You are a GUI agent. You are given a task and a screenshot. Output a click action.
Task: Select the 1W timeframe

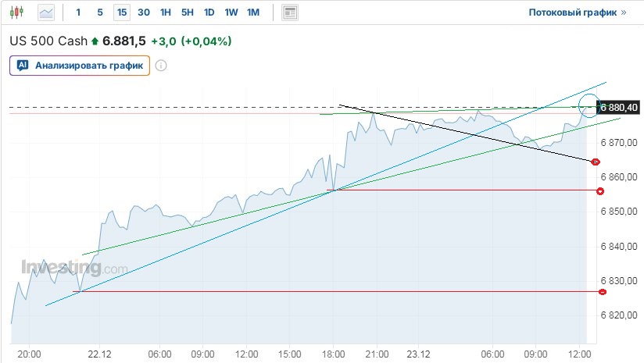click(231, 12)
